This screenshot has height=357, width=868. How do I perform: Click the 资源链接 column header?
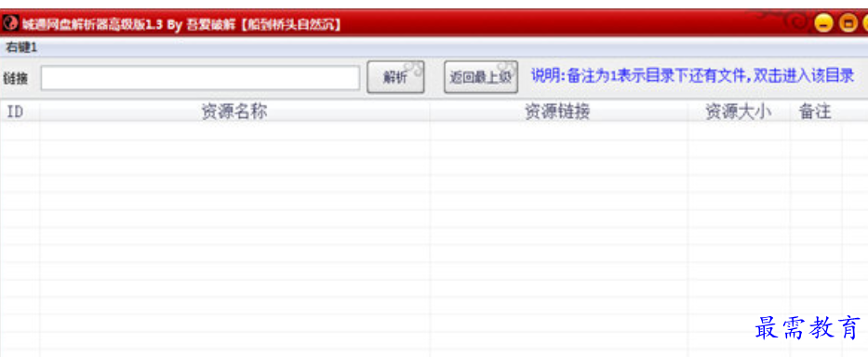click(x=558, y=112)
